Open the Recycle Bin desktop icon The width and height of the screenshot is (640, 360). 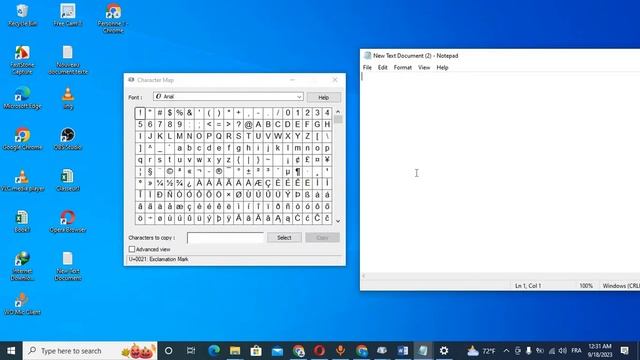coord(22,15)
